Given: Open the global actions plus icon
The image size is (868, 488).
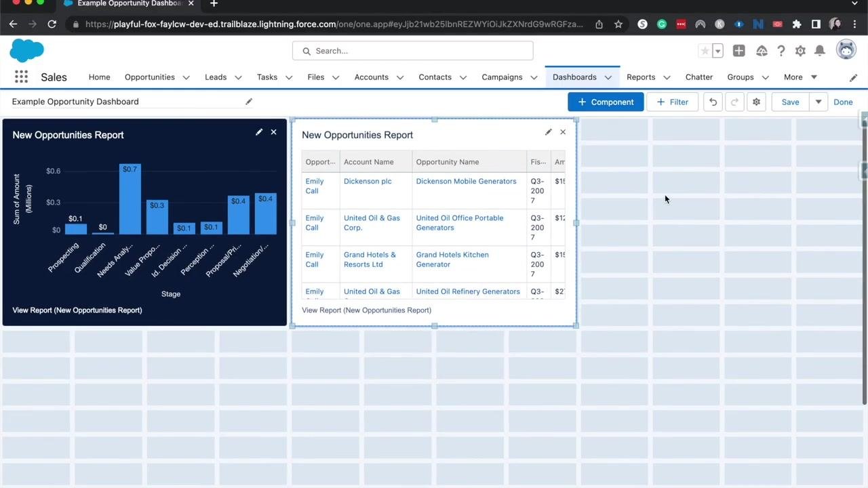Looking at the screenshot, I should [x=738, y=51].
